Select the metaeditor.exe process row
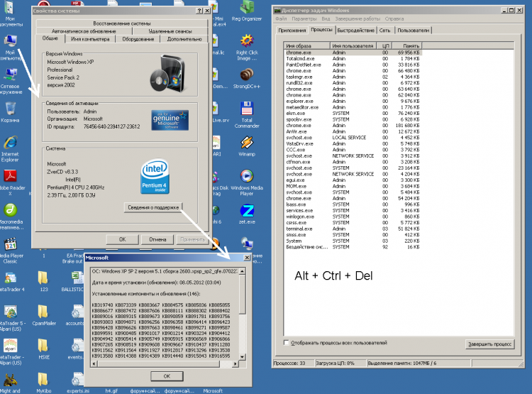 [x=353, y=107]
